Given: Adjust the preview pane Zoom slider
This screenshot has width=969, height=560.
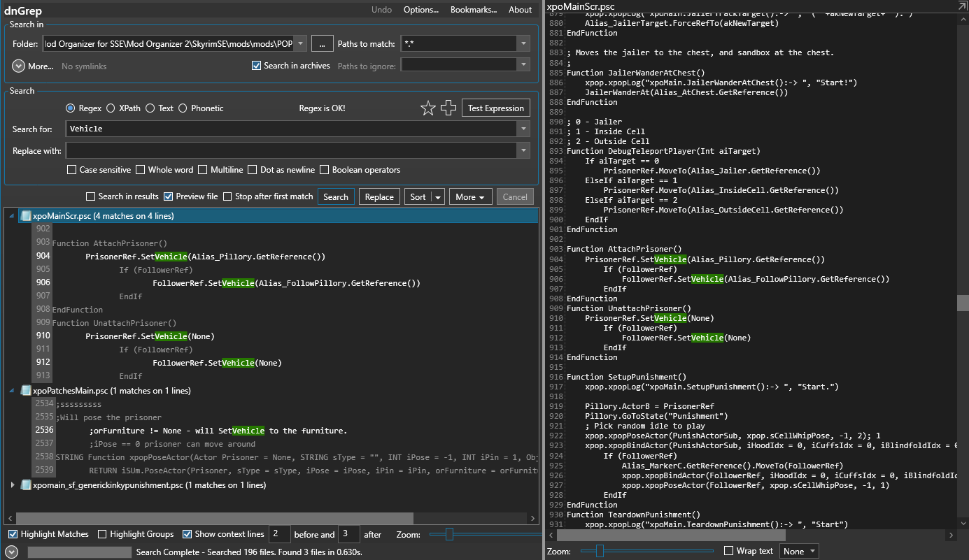Looking at the screenshot, I should pos(600,551).
